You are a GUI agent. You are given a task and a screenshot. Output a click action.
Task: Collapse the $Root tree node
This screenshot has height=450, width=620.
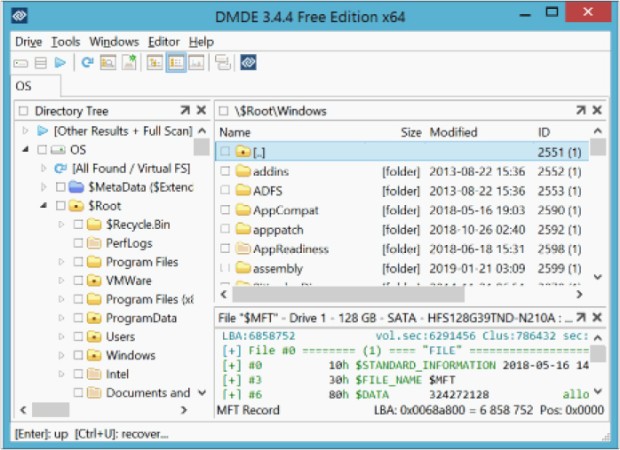point(43,206)
